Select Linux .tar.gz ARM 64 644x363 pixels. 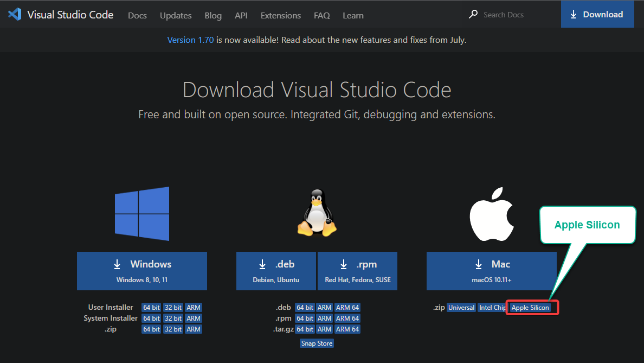pyautogui.click(x=347, y=329)
